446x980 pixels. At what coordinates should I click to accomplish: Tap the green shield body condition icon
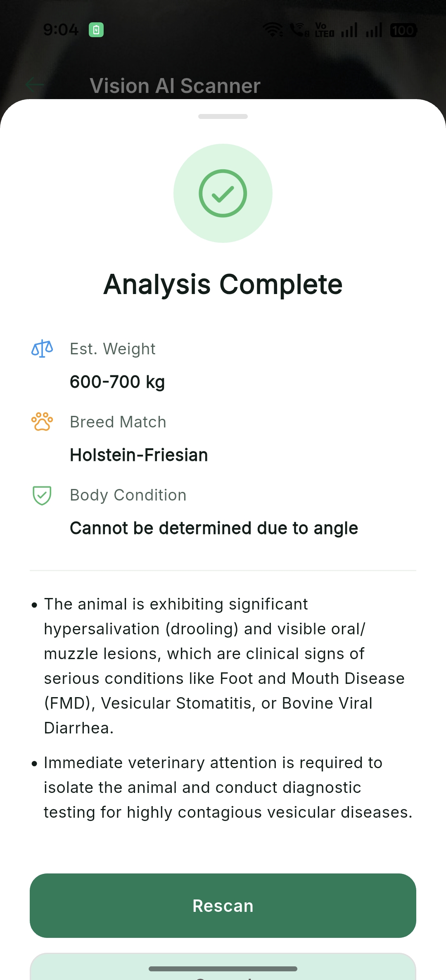point(42,495)
